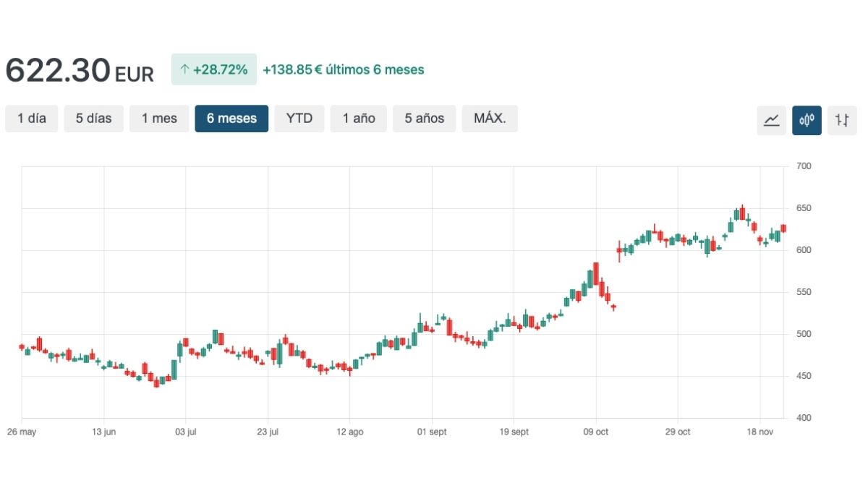Click the active candlestick chart icon
This screenshot has height=488, width=868.
point(807,120)
